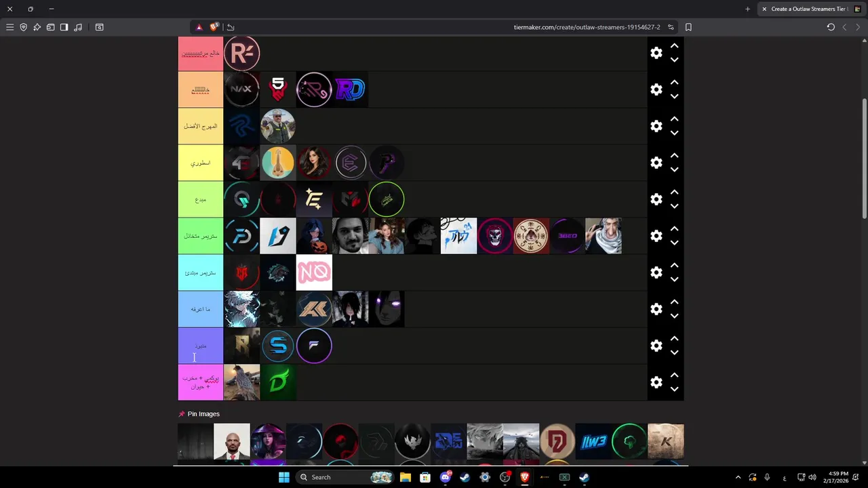Viewport: 868px width, 488px height.
Task: Open the VPN shield icon in browser toolbar
Action: pyautogui.click(x=23, y=27)
